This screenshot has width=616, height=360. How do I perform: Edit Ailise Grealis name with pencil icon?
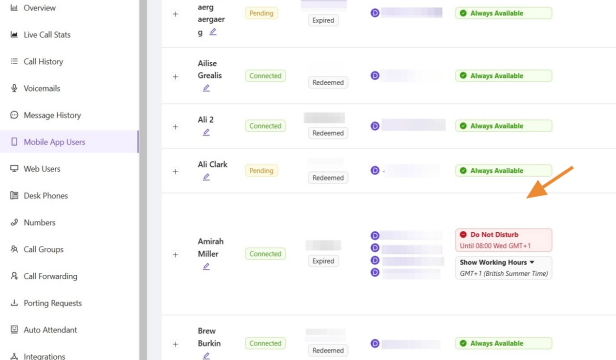pos(206,88)
